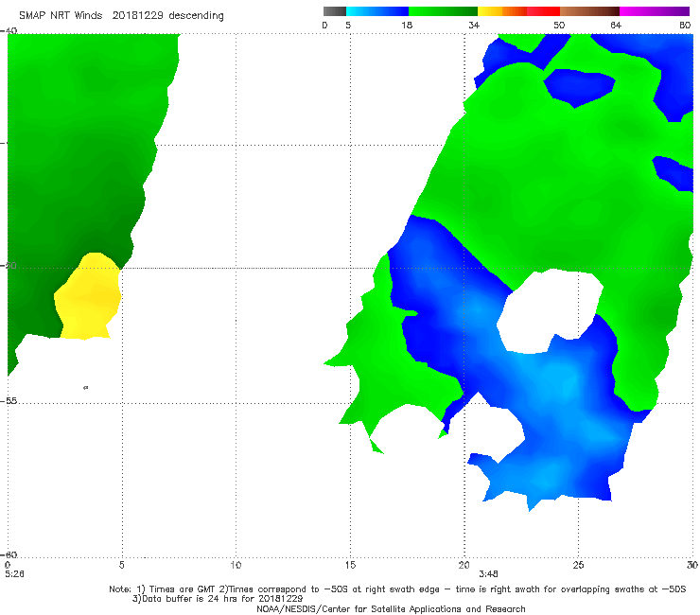The image size is (700, 615).
Task: Click the longitude axis label 20
Action: [464, 565]
